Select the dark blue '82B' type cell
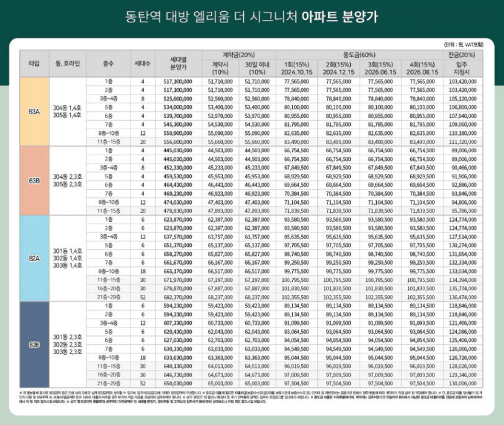The width and height of the screenshot is (504, 425). point(34,345)
